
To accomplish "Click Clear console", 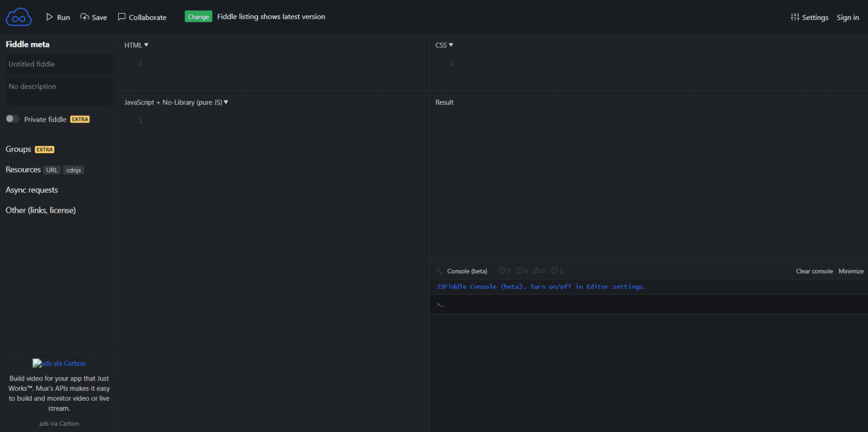I will click(x=814, y=271).
